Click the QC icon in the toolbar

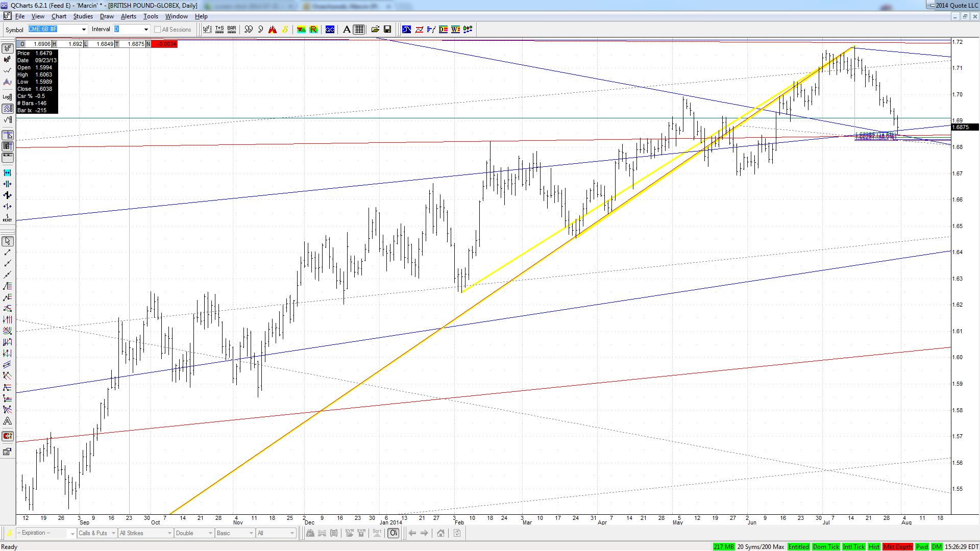(330, 30)
